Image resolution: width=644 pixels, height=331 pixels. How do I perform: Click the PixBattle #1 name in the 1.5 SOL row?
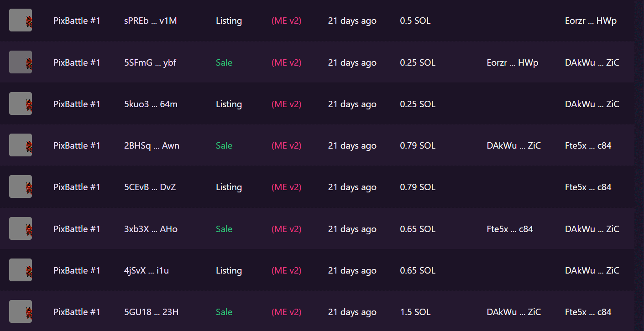(x=77, y=312)
